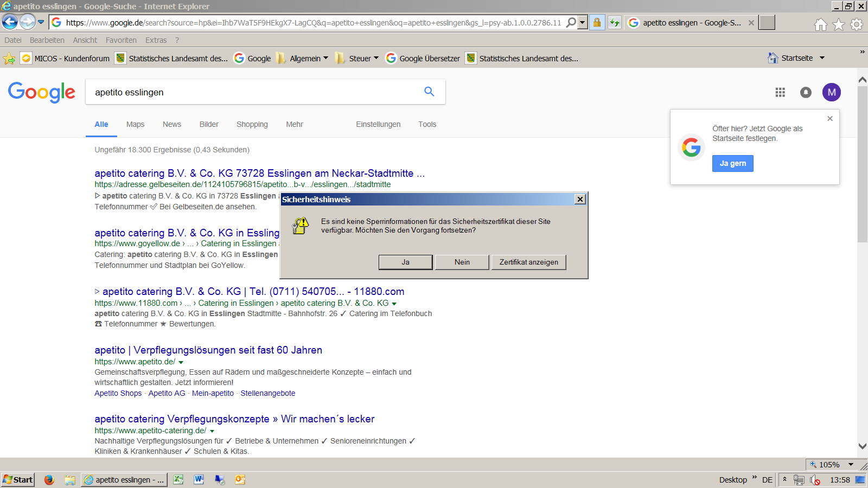Click the Google logo
The height and width of the screenshot is (488, 868).
[42, 92]
